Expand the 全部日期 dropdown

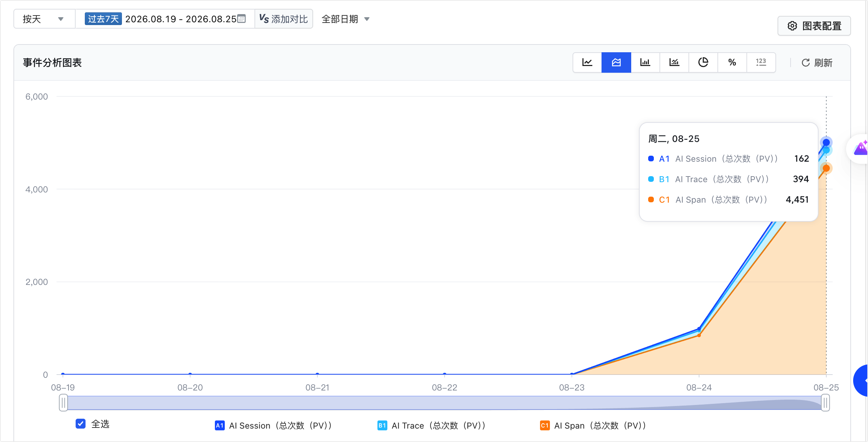click(x=345, y=19)
